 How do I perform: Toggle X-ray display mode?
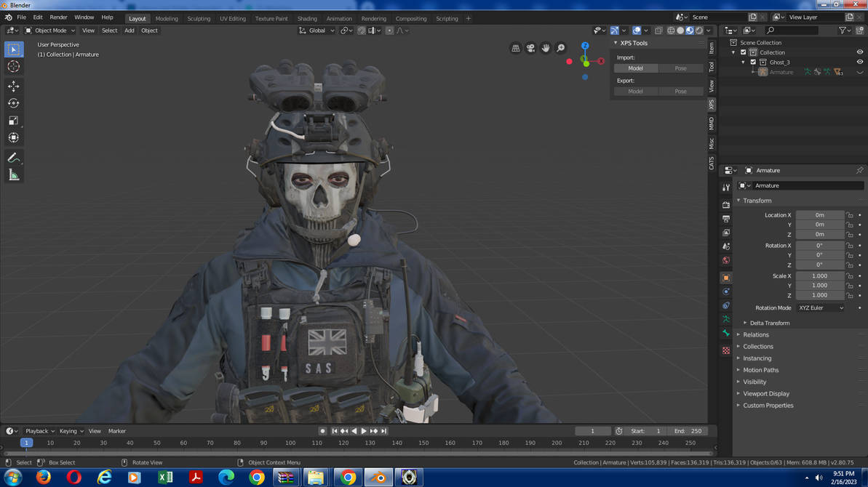[x=658, y=31]
